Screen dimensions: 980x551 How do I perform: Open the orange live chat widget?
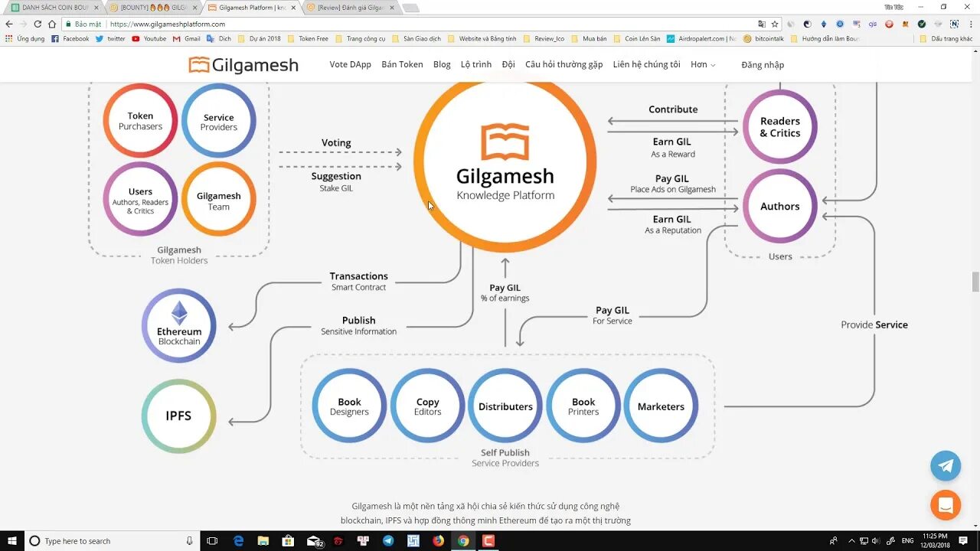coord(946,505)
